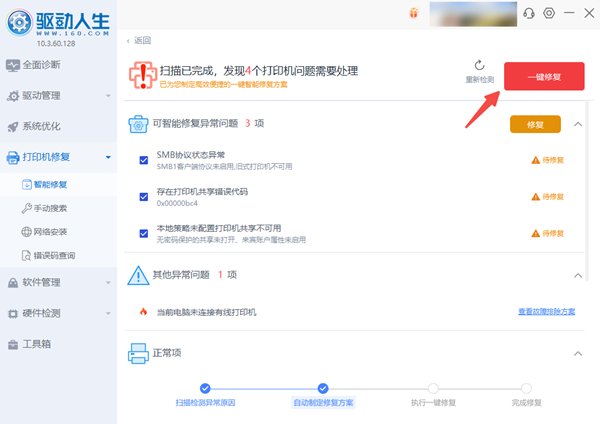Click 已为您制定高效便捷的一键智能修复方案 subtitle
The image size is (600, 424).
coord(223,85)
